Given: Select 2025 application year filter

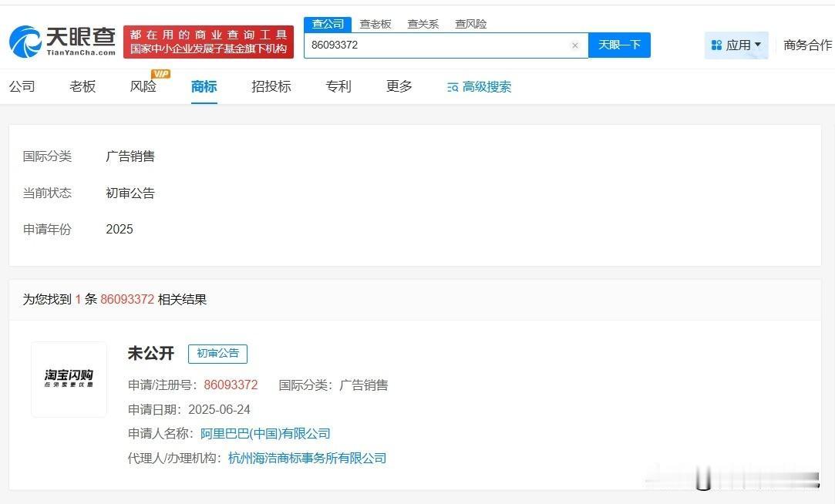Looking at the screenshot, I should coord(120,230).
